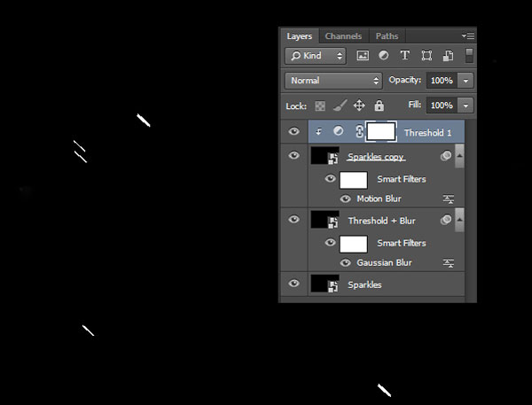Select the Sparkles copy layer name
Image resolution: width=532 pixels, height=405 pixels.
click(x=376, y=157)
